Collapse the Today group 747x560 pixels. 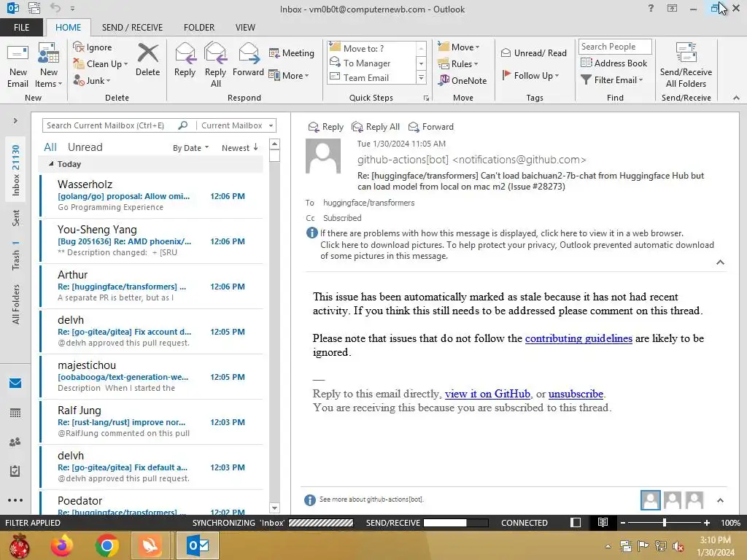click(x=51, y=164)
